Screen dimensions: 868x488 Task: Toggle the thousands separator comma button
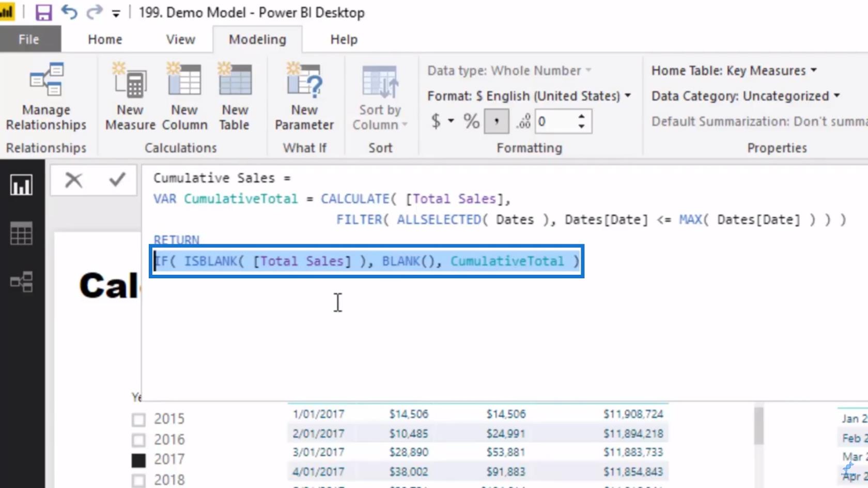point(497,121)
